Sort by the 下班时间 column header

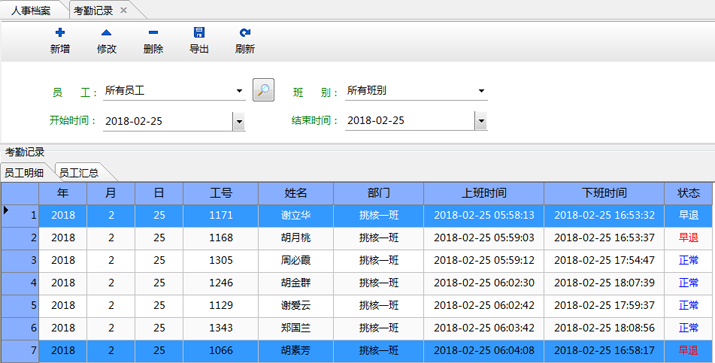click(x=604, y=193)
